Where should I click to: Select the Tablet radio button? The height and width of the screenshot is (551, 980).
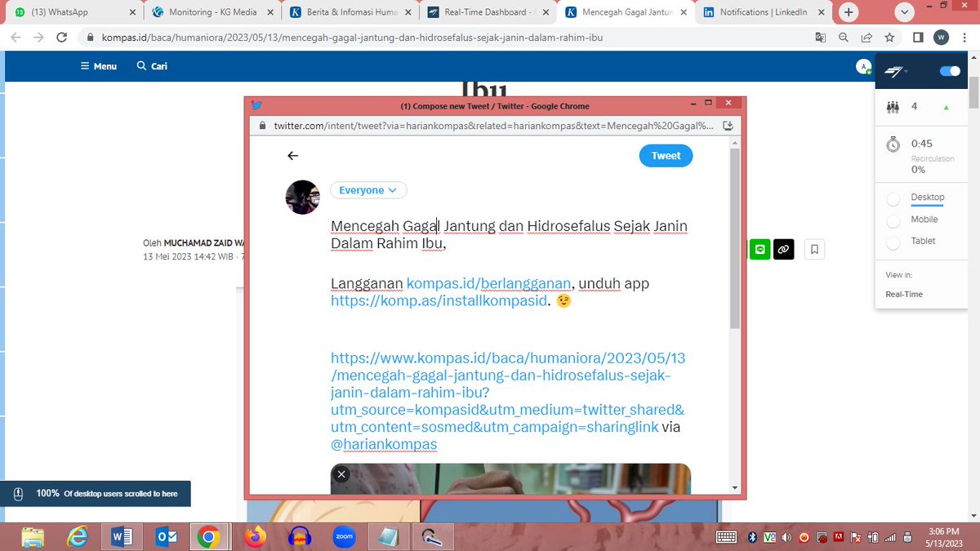895,241
